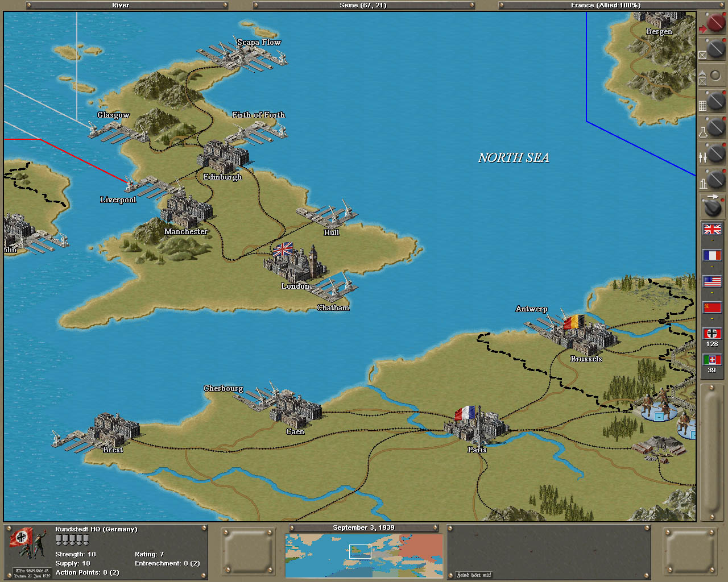Select the United Kingdom flag in sidebar
The height and width of the screenshot is (582, 728).
[x=712, y=229]
